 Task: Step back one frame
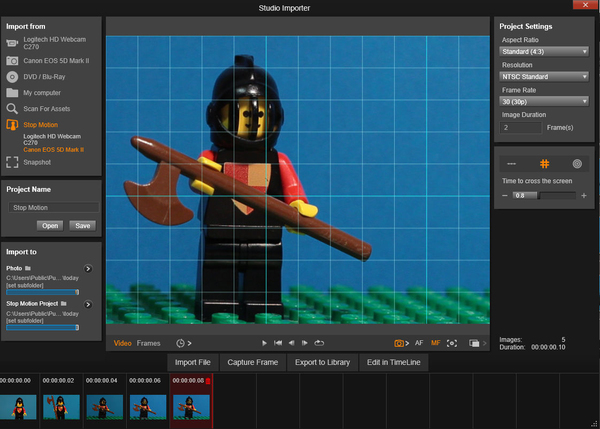(292, 343)
